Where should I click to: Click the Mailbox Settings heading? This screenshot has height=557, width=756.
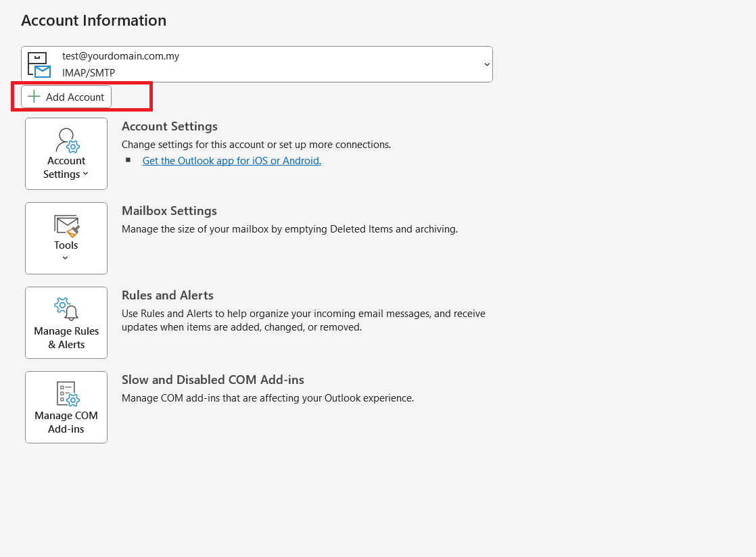tap(169, 210)
